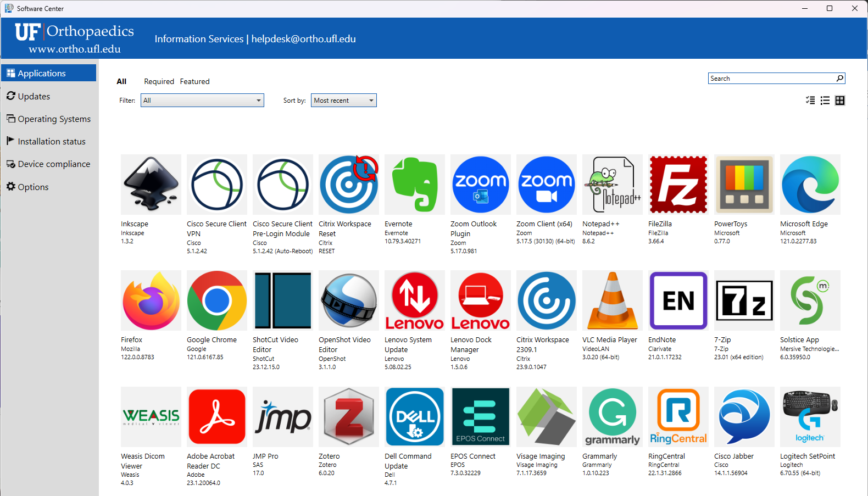Viewport: 868px width, 496px height.
Task: Click the search magnifier icon
Action: [x=839, y=79]
